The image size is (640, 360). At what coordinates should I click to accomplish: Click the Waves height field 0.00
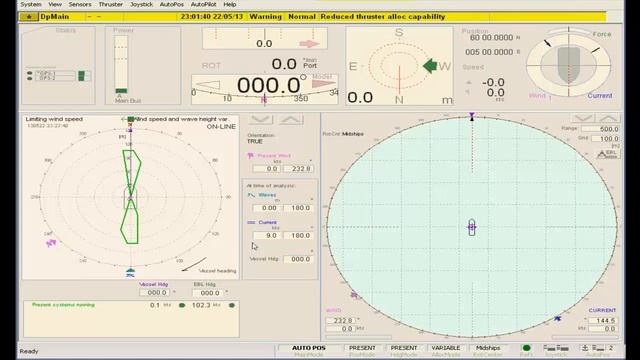tap(266, 208)
